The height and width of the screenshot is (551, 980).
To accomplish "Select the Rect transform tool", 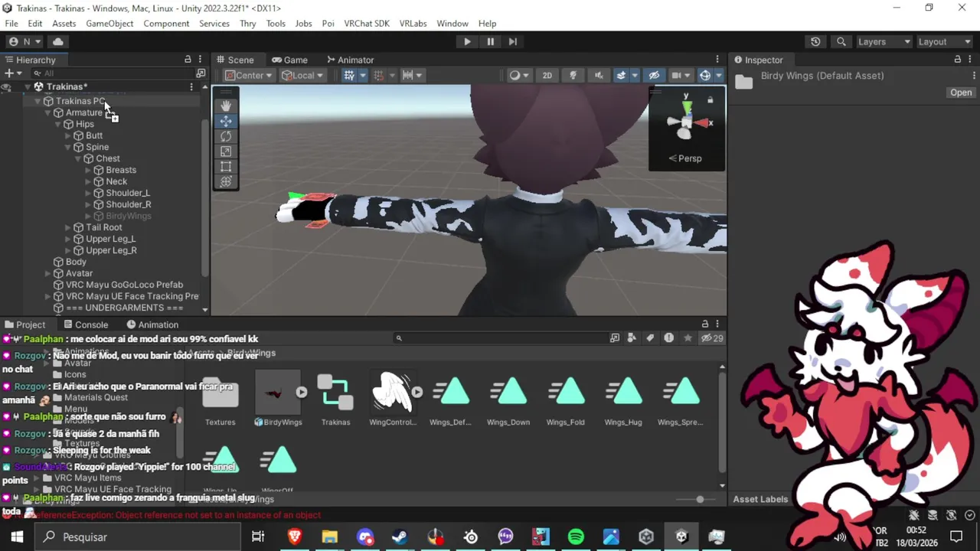I will pyautogui.click(x=226, y=167).
